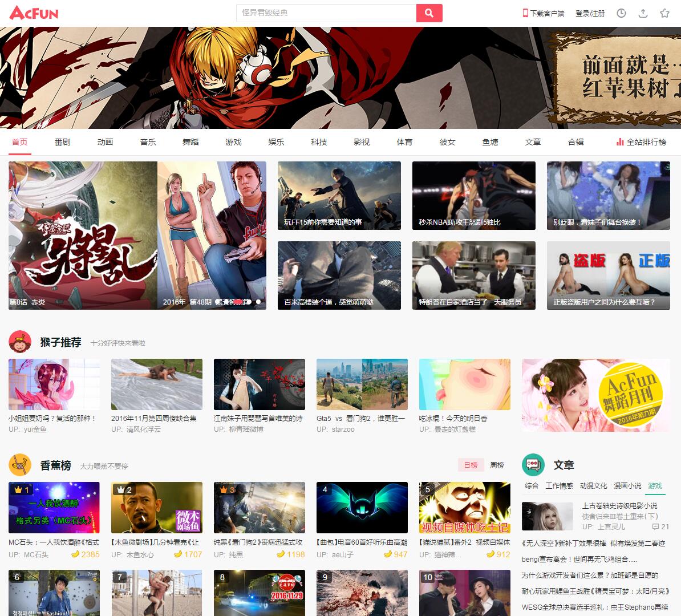Go to the 影视 category
Viewport: 681px width, 616px height.
[x=362, y=142]
